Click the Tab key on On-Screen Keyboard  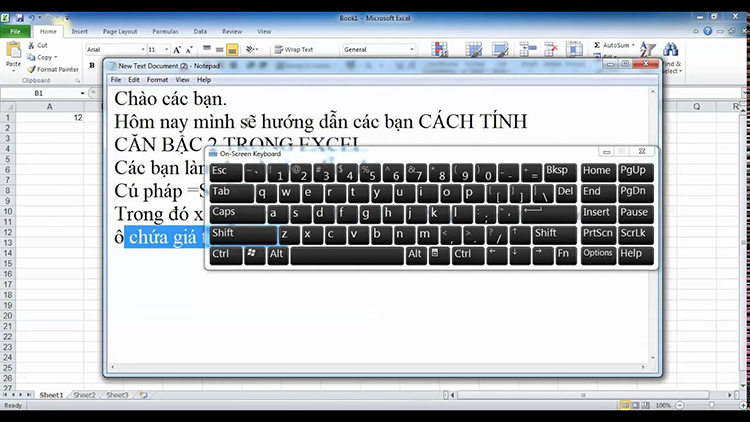point(232,193)
